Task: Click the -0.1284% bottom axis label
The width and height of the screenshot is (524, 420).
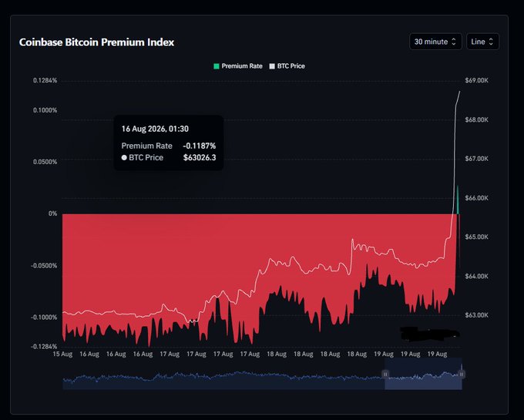Action: (44, 347)
